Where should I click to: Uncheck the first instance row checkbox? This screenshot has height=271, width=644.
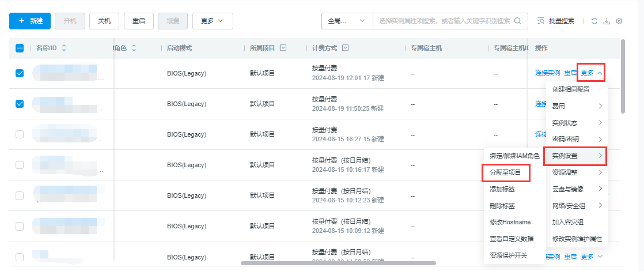(20, 73)
